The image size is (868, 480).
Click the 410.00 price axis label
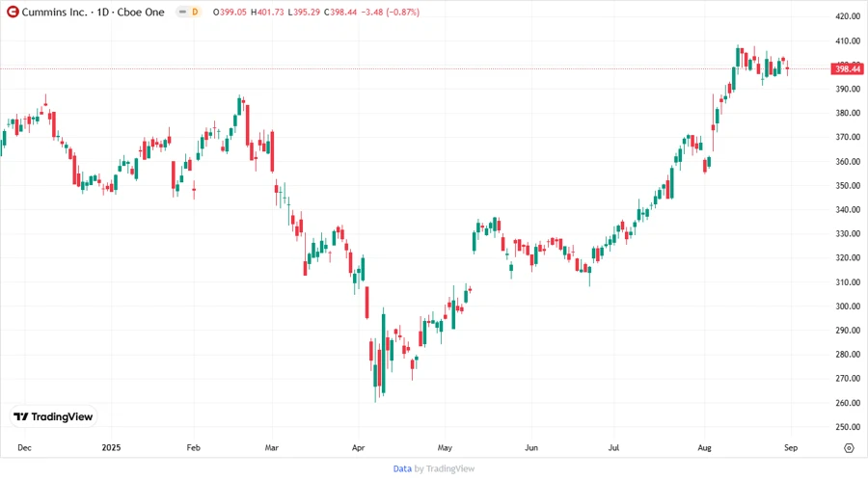848,40
